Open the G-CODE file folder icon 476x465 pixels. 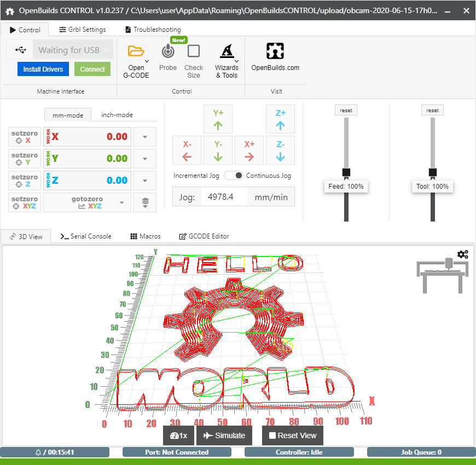(136, 51)
